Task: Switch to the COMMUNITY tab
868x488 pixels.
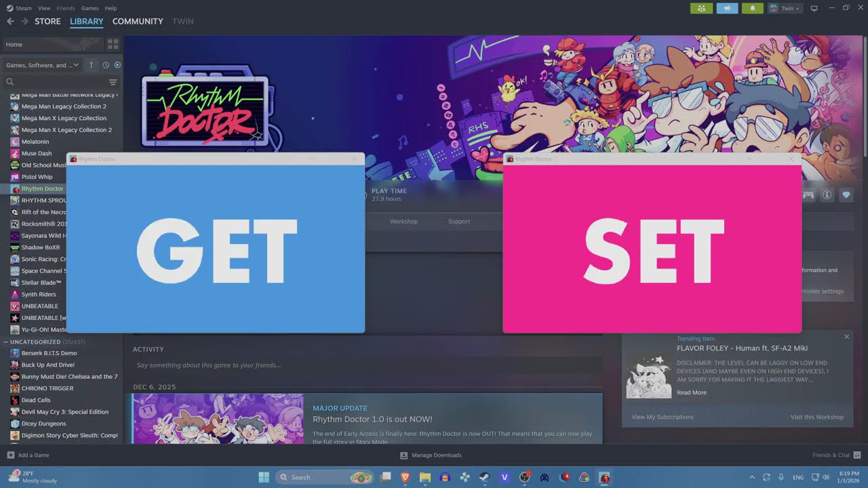Action: tap(138, 22)
